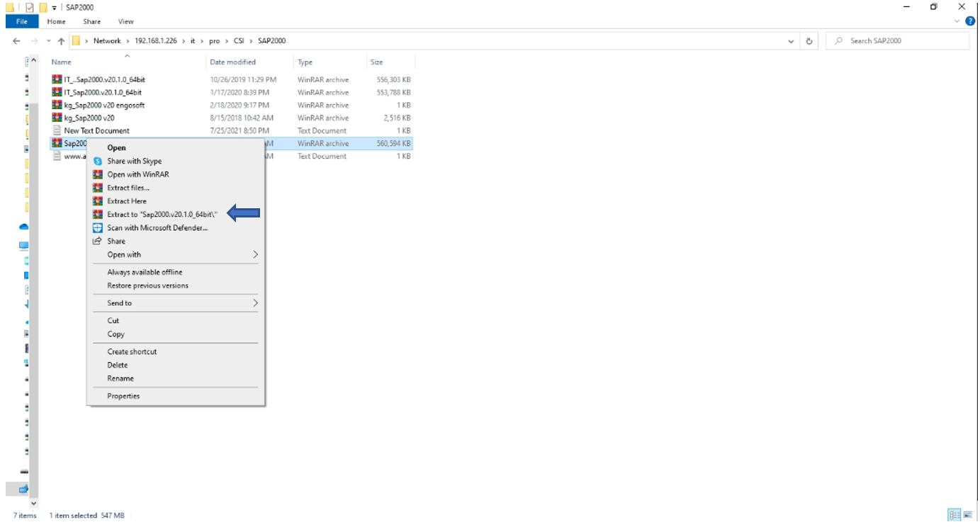Open Customize Quick Access Toolbar dropdown
The width and height of the screenshot is (980, 527).
(55, 8)
